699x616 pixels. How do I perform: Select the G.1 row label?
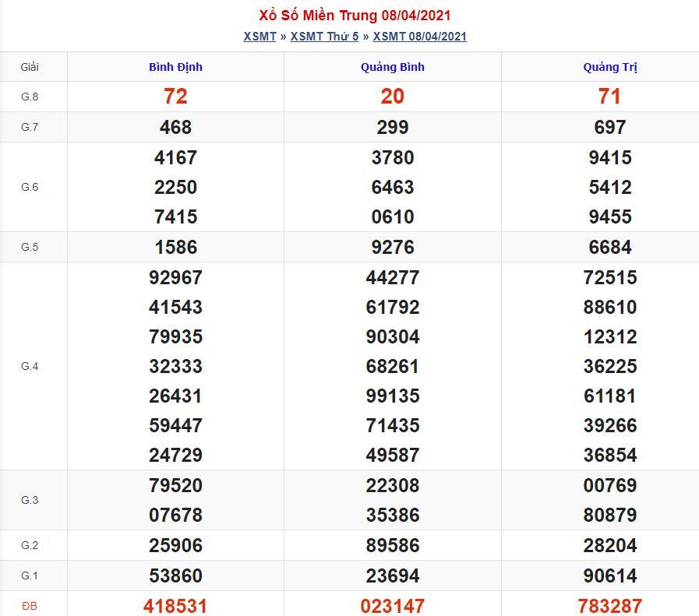[30, 576]
